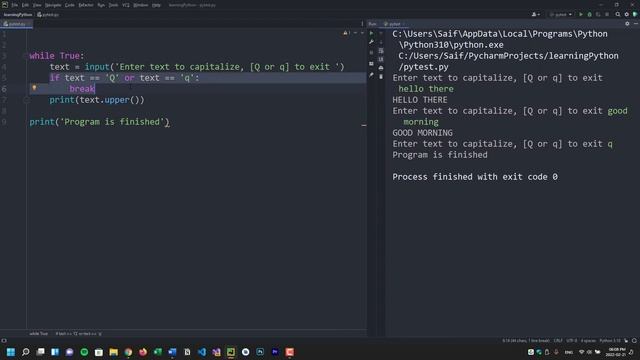Open Search Everywhere magnifier icon

618,14
